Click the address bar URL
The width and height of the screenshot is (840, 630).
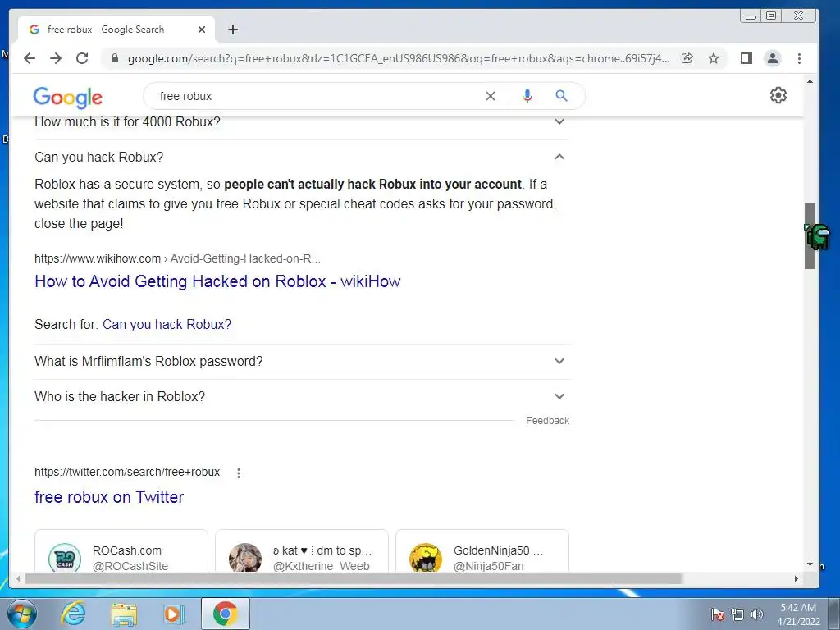(x=398, y=58)
